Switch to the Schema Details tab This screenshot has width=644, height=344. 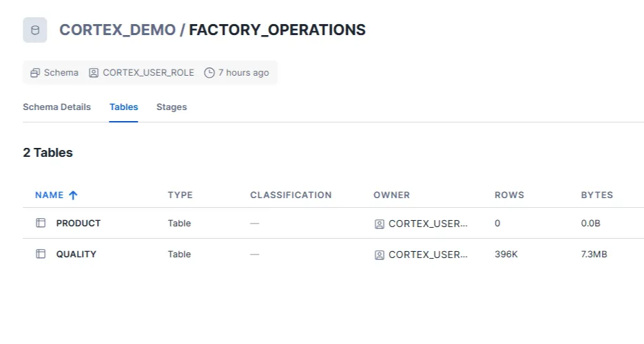(56, 107)
